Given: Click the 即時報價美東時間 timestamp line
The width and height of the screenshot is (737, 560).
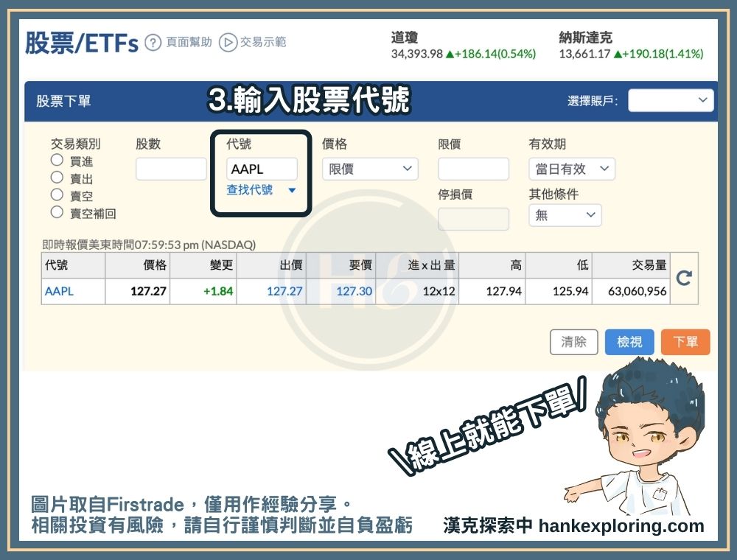Looking at the screenshot, I should tap(149, 245).
